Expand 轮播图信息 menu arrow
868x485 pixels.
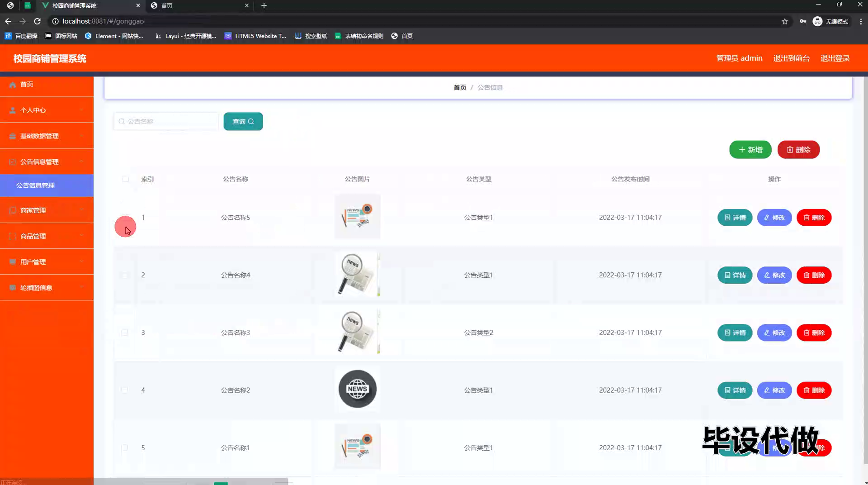[81, 288]
